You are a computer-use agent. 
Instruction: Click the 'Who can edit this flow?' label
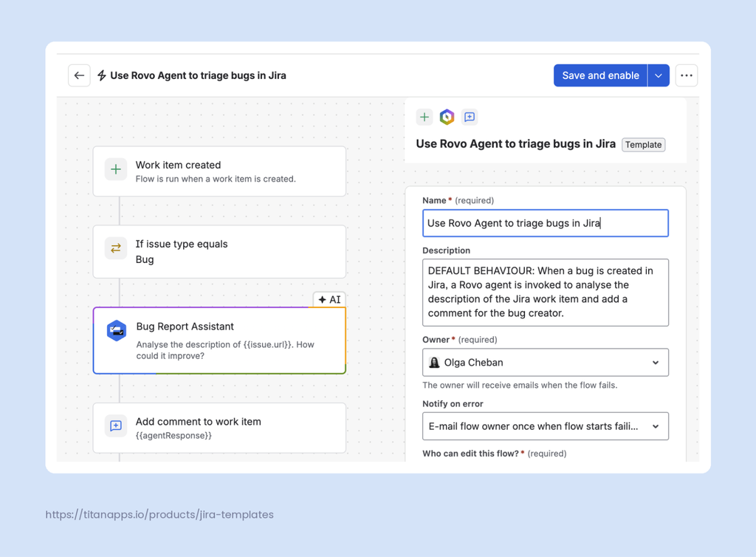click(x=470, y=454)
